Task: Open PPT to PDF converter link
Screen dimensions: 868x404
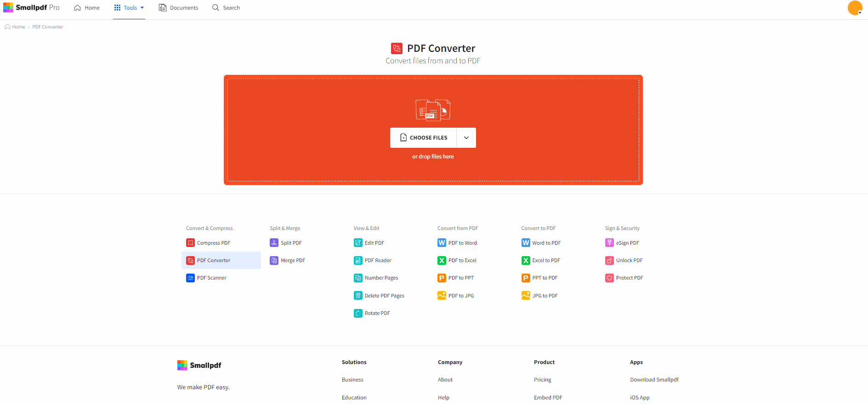Action: click(x=545, y=278)
